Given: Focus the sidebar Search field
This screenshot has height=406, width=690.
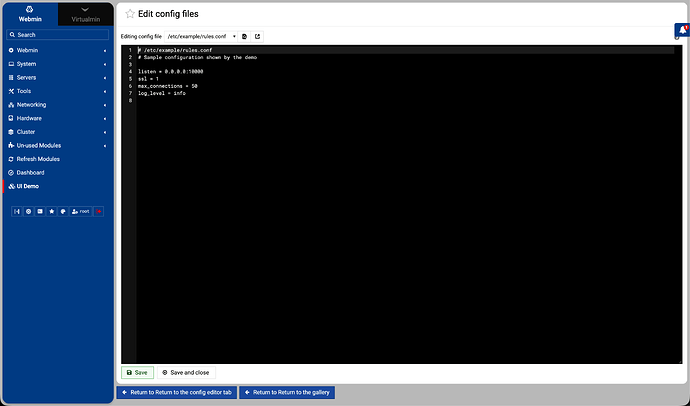Looking at the screenshot, I should click(x=58, y=35).
